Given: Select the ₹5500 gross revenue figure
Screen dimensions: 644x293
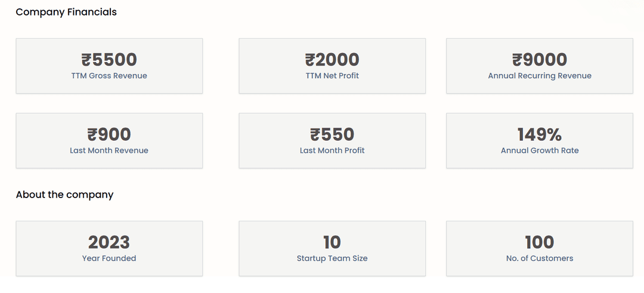Looking at the screenshot, I should [109, 60].
